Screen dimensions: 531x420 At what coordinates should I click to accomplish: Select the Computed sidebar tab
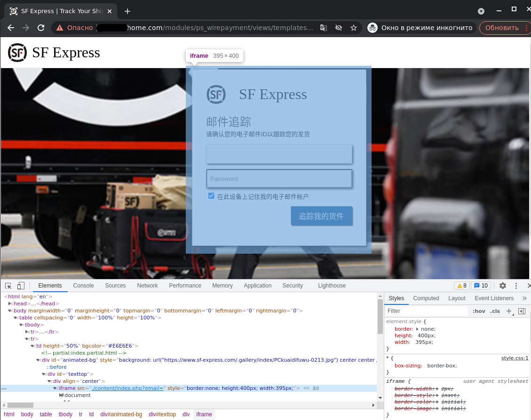[x=426, y=298]
